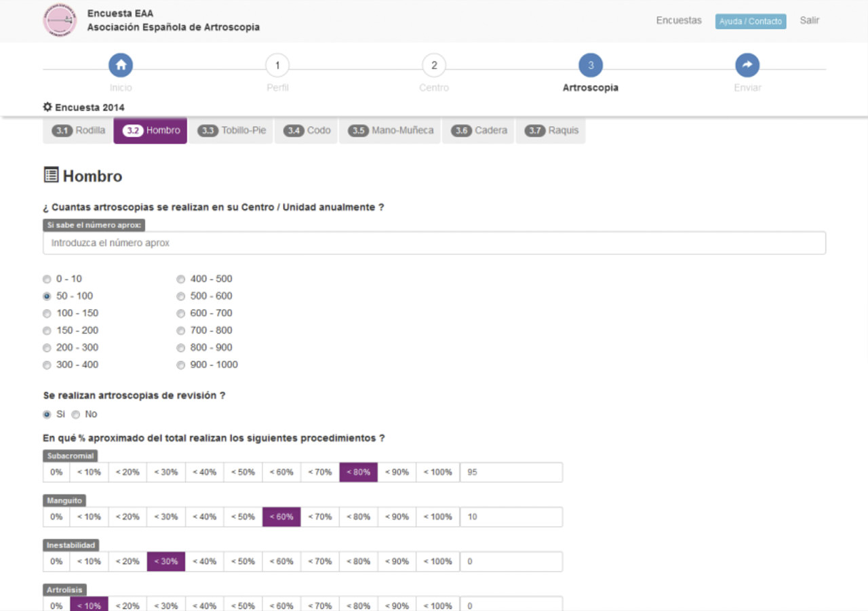Open the 3.1 Rodilla tab

pos(79,131)
